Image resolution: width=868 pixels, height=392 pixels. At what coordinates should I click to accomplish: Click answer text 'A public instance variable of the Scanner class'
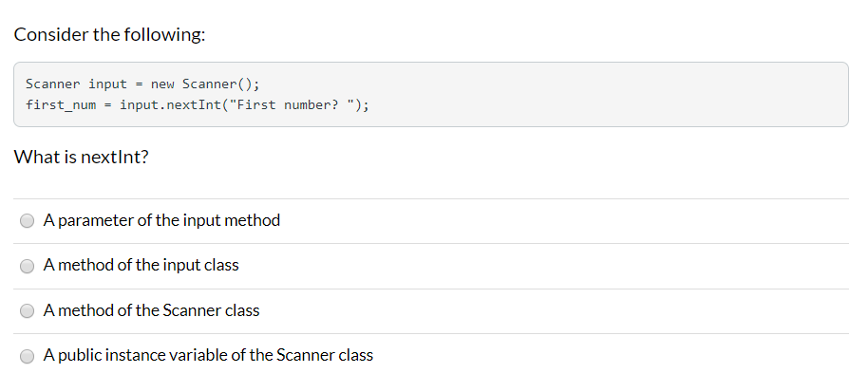208,355
